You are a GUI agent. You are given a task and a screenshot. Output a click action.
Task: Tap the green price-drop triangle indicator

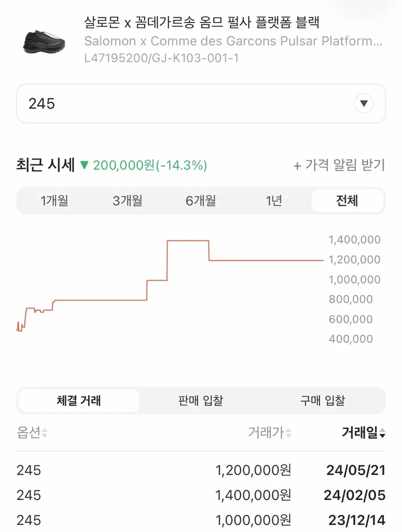click(x=84, y=166)
